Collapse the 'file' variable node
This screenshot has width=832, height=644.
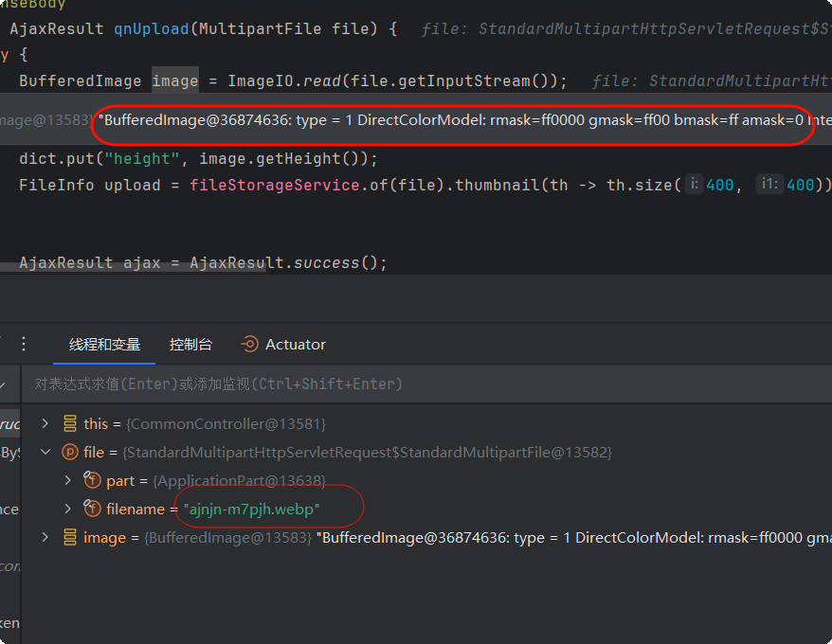(x=45, y=453)
